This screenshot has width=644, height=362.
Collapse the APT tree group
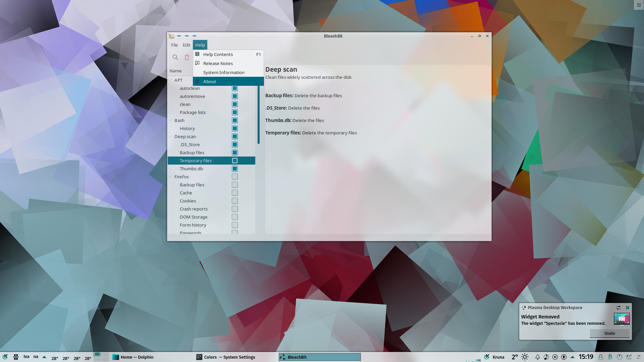(x=170, y=80)
